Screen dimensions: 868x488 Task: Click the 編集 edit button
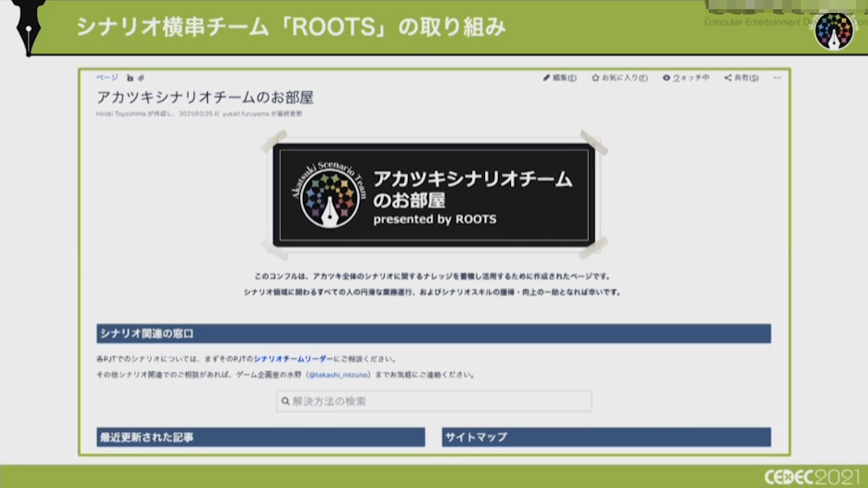point(560,78)
